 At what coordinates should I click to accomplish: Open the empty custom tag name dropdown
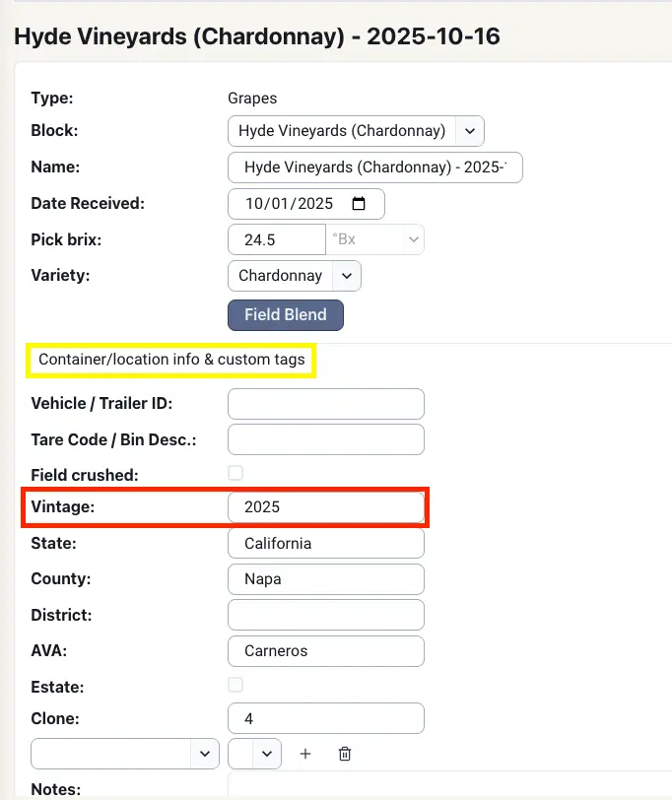pyautogui.click(x=125, y=754)
